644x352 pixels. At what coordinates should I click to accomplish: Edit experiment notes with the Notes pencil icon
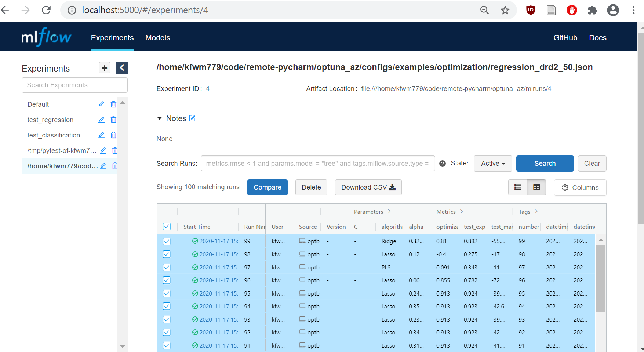click(192, 118)
